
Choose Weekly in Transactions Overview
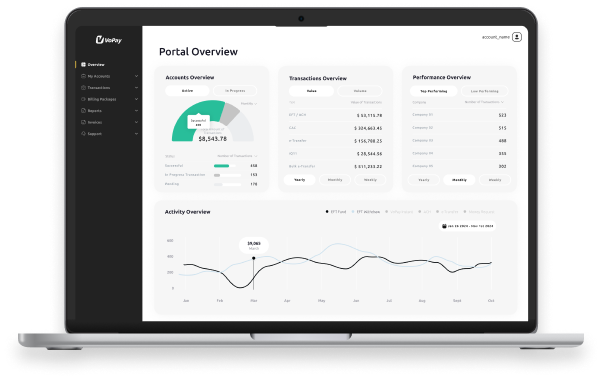click(x=370, y=180)
